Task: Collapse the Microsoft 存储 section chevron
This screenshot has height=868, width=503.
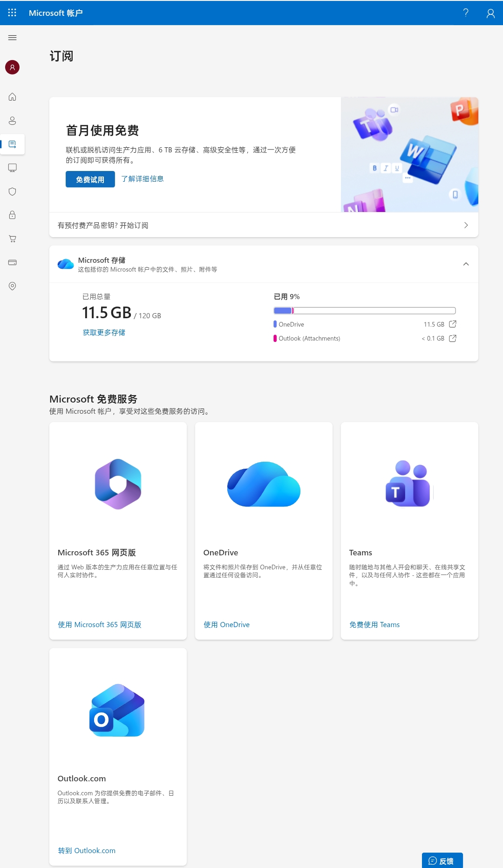Action: pyautogui.click(x=466, y=264)
